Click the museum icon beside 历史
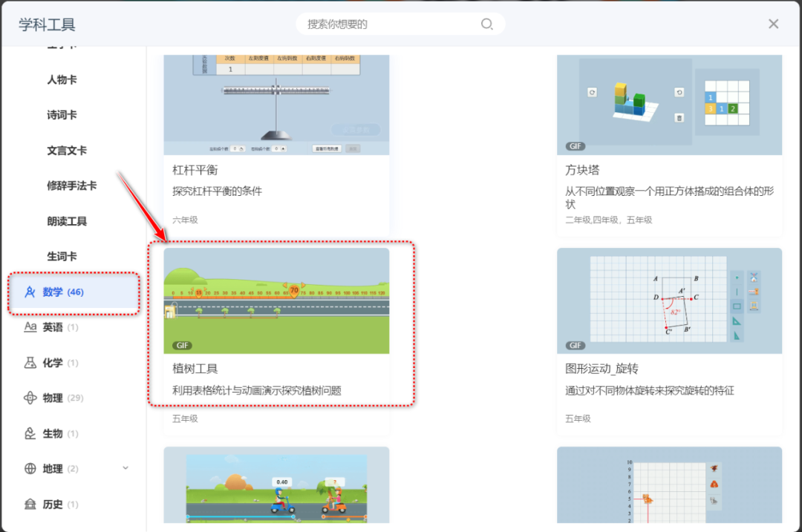This screenshot has width=802, height=532. click(x=31, y=504)
